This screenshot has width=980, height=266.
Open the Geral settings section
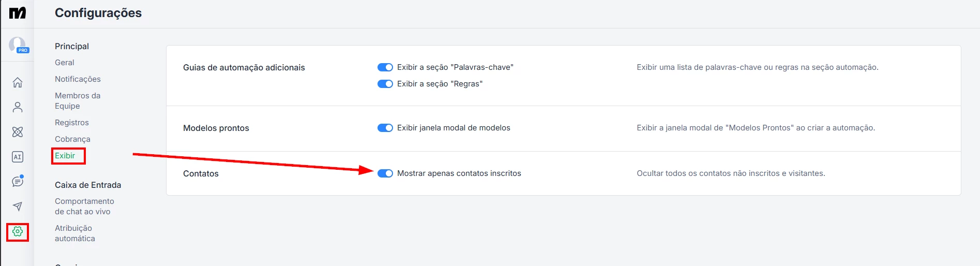coord(65,63)
